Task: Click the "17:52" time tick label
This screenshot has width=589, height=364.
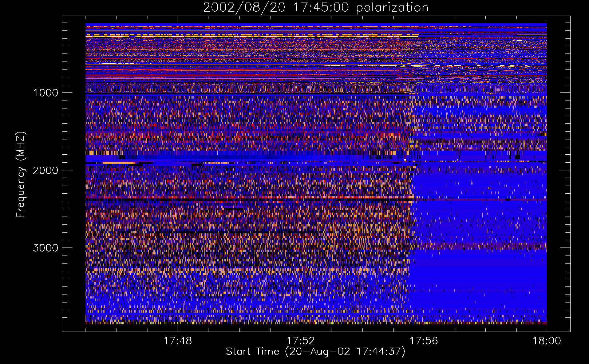Action: [x=301, y=341]
